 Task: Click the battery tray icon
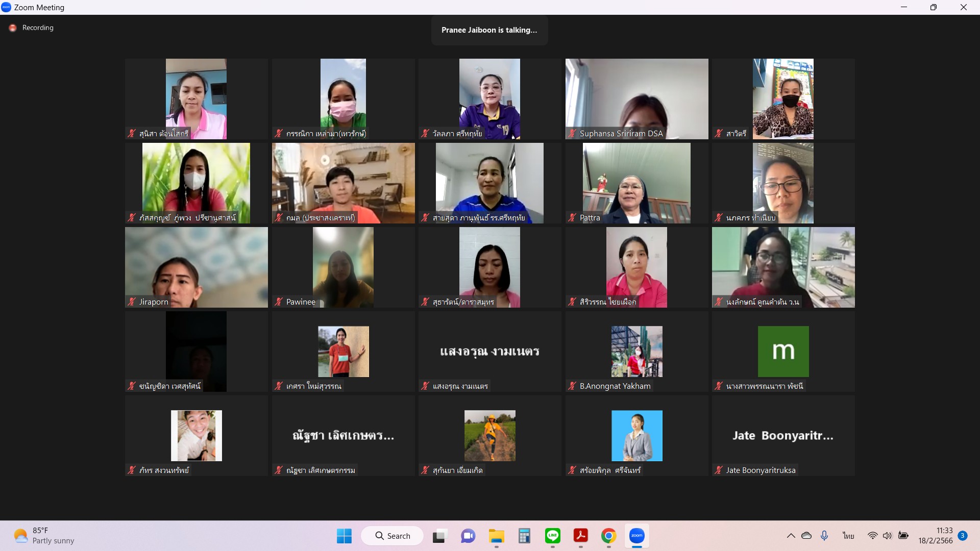point(903,536)
